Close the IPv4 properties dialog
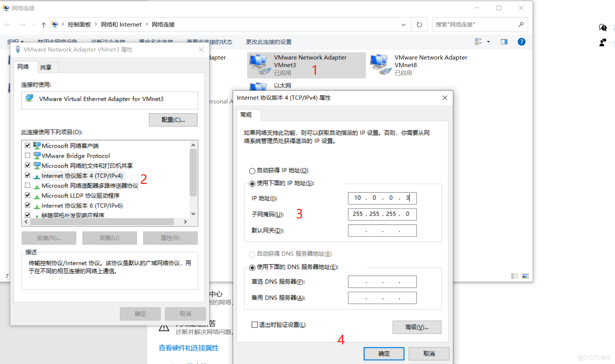 (x=445, y=98)
